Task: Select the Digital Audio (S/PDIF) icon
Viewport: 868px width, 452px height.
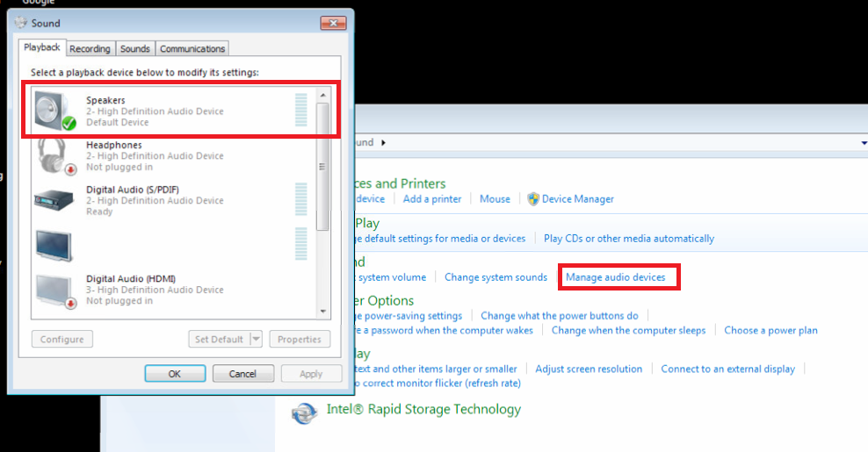Action: point(55,200)
